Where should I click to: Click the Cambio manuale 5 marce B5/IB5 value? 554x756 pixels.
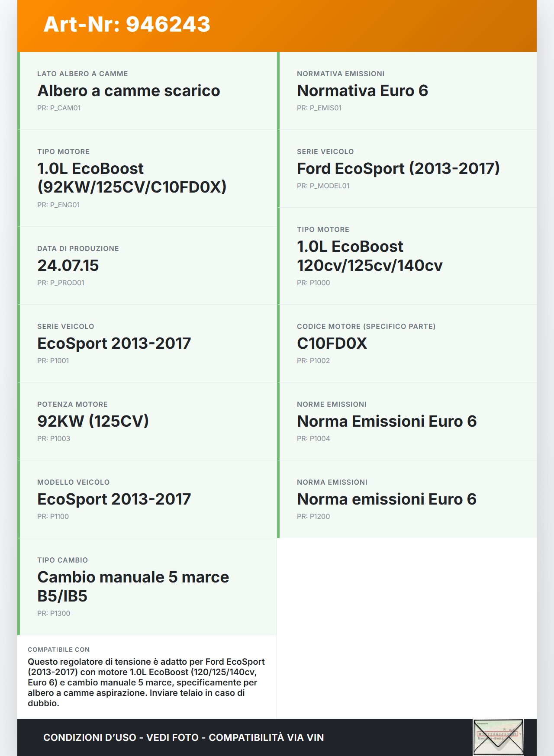coord(133,586)
